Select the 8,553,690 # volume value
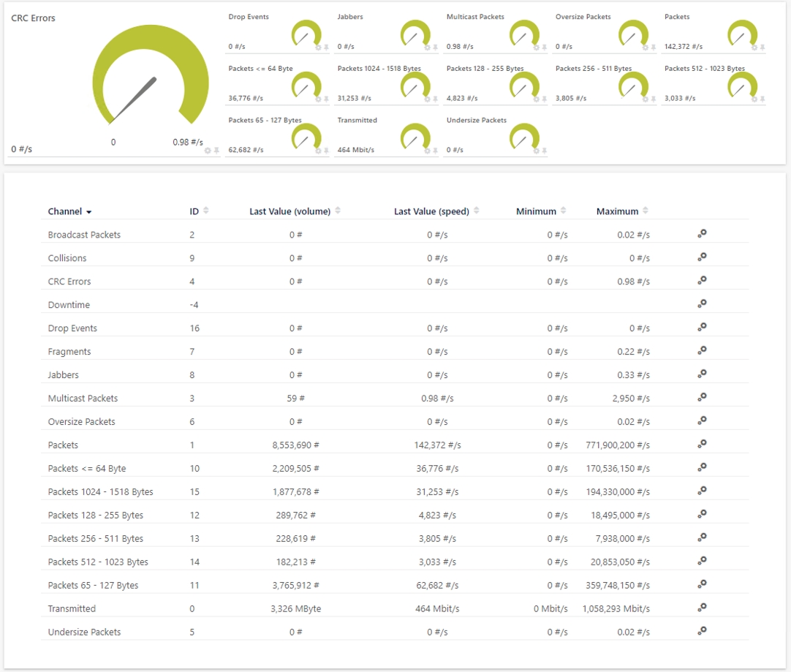791x672 pixels. click(x=295, y=445)
